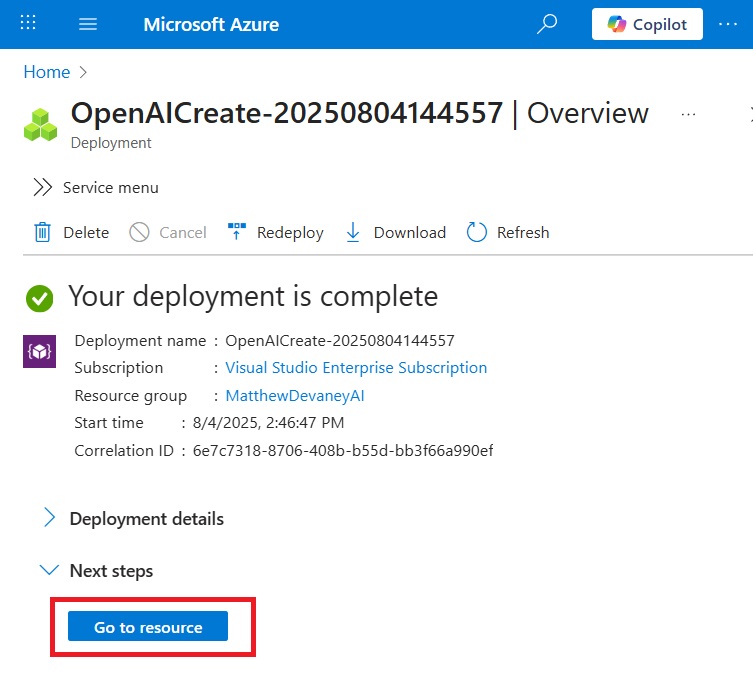
Task: Click the Microsoft Azure title
Action: [x=211, y=24]
